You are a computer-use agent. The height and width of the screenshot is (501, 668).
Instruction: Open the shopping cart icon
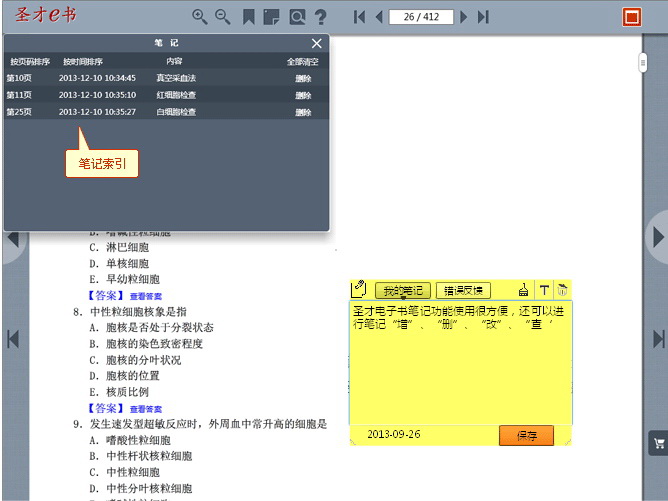[x=659, y=443]
